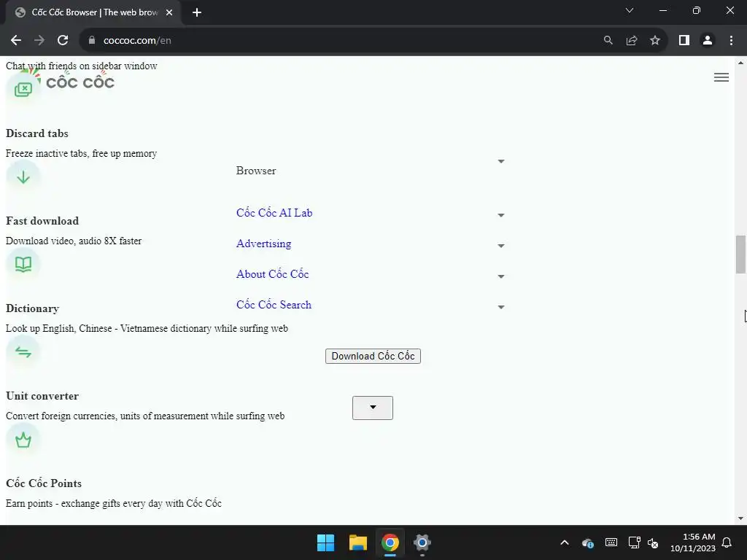Open the Advertising link

click(264, 244)
